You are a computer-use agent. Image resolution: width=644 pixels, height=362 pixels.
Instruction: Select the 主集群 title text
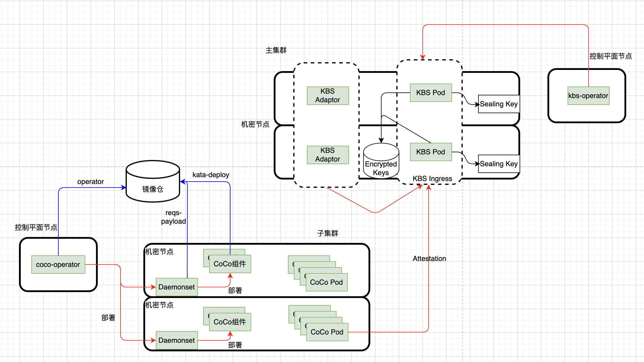[x=276, y=50]
